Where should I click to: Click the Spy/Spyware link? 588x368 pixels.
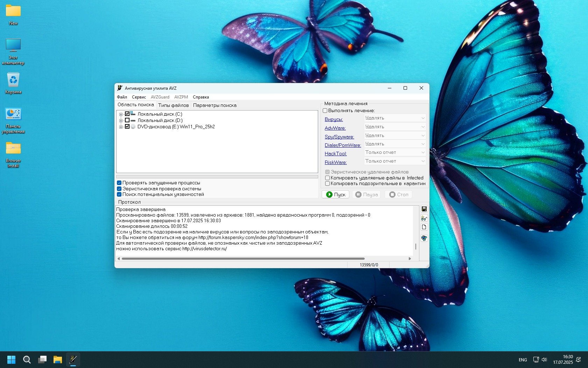pyautogui.click(x=339, y=137)
